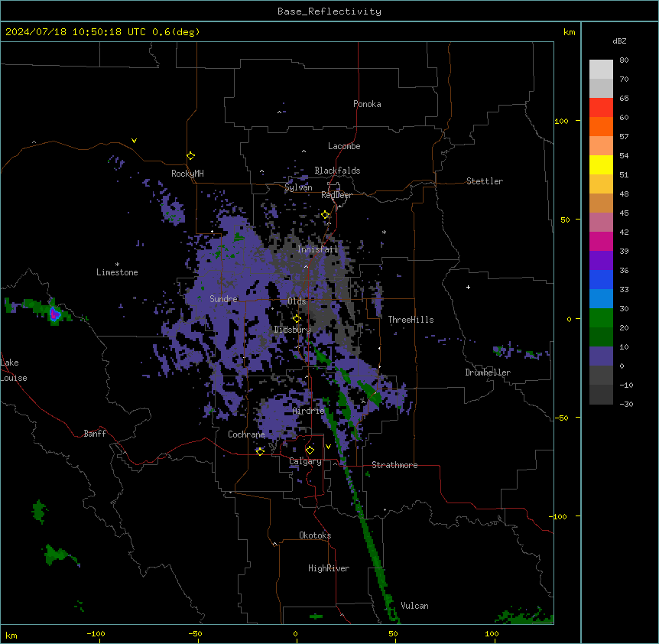Click the Airdrie city label
659x644 pixels.
309,411
